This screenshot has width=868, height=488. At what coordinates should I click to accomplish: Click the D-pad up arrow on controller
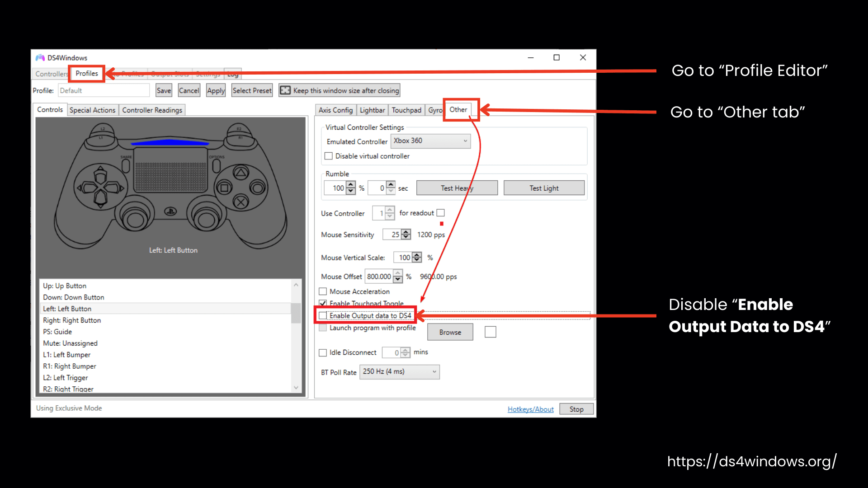tap(100, 174)
